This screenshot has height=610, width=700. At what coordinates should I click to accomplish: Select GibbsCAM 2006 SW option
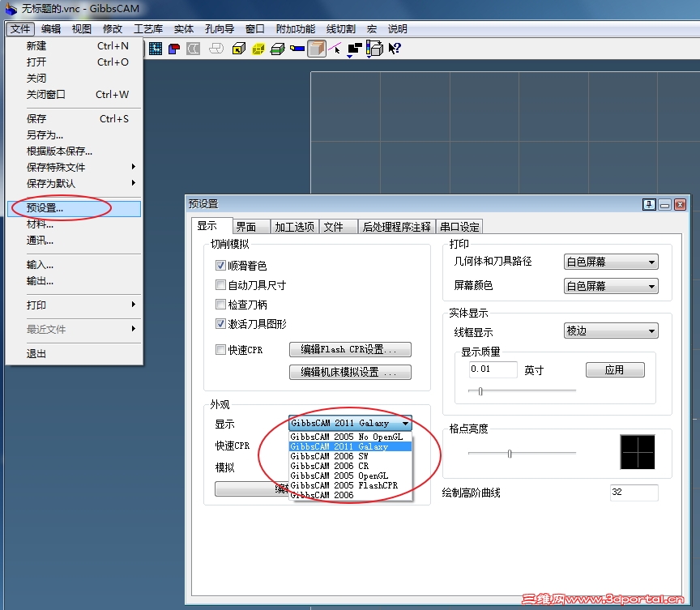point(350,457)
